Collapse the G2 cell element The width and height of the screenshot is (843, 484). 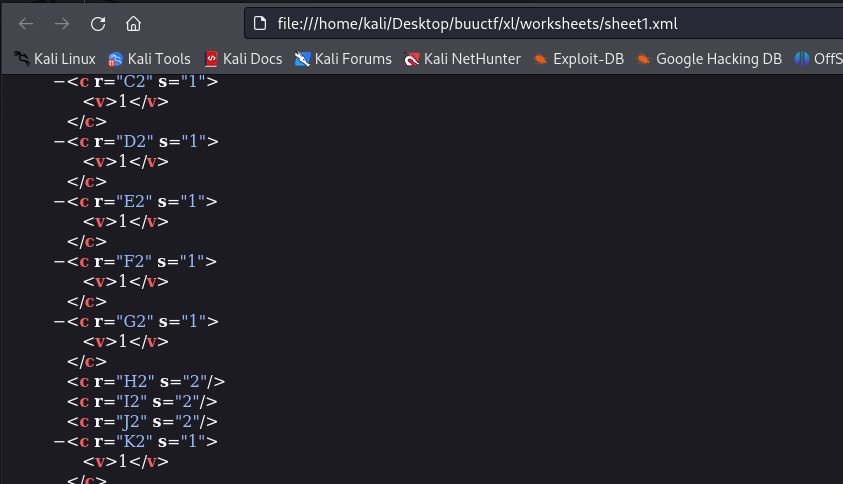[59, 322]
